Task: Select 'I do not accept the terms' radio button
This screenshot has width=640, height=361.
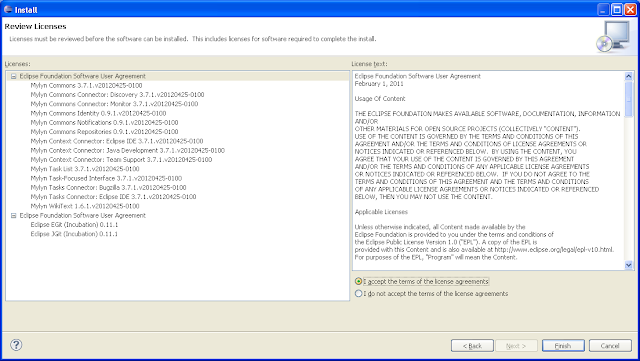Action: coord(358,293)
